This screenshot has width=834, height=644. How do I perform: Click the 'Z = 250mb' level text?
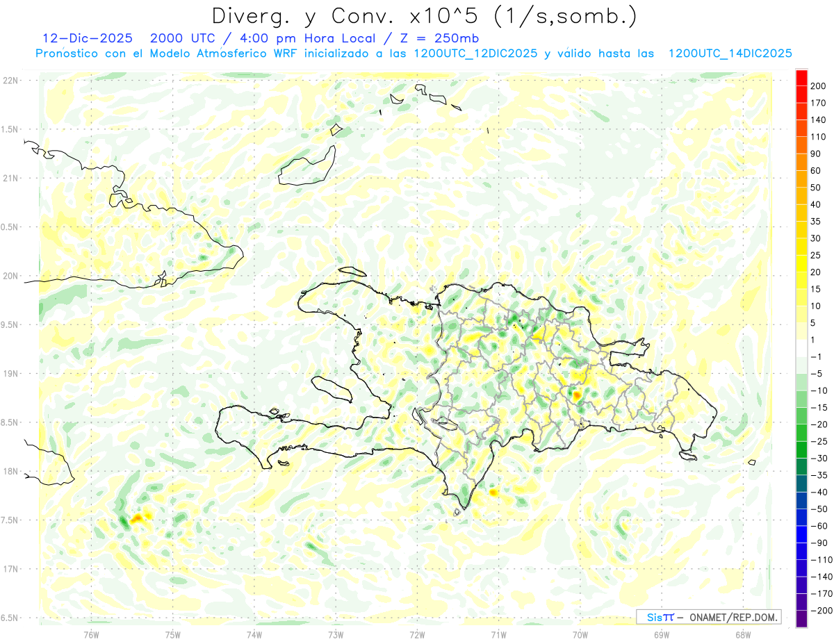click(439, 38)
